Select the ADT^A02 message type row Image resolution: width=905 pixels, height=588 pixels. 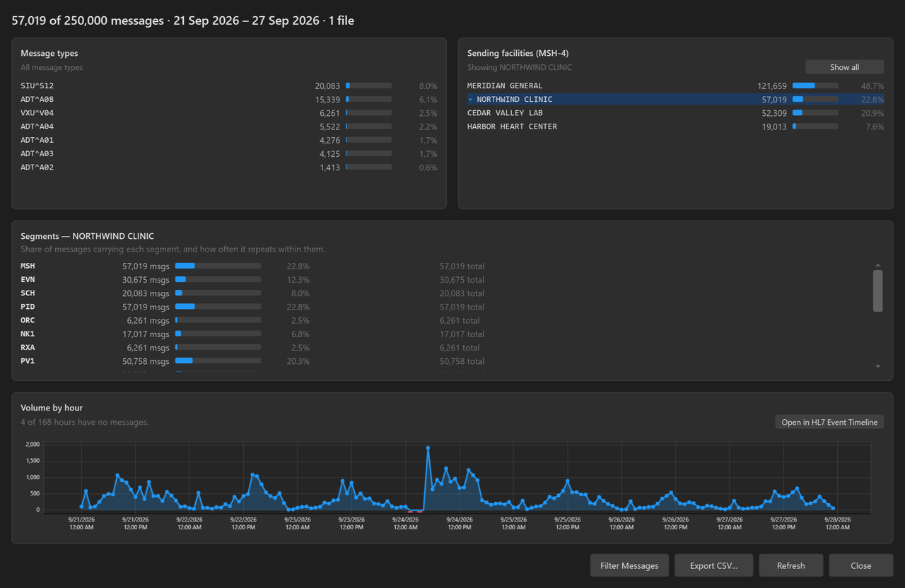tap(229, 167)
